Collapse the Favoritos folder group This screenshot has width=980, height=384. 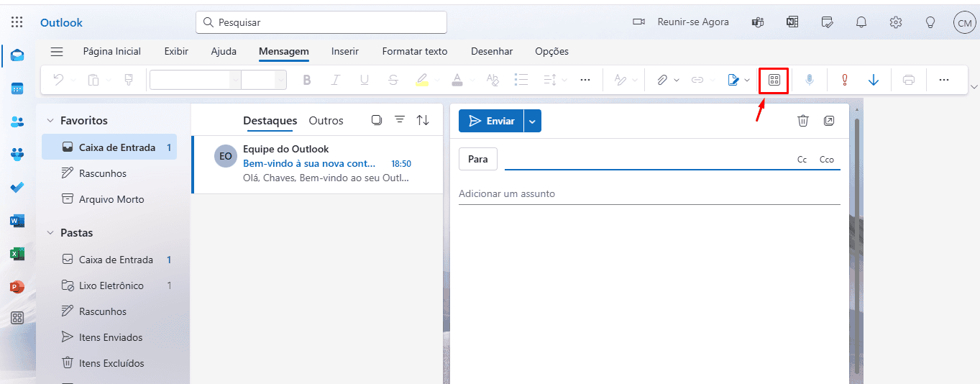point(50,121)
